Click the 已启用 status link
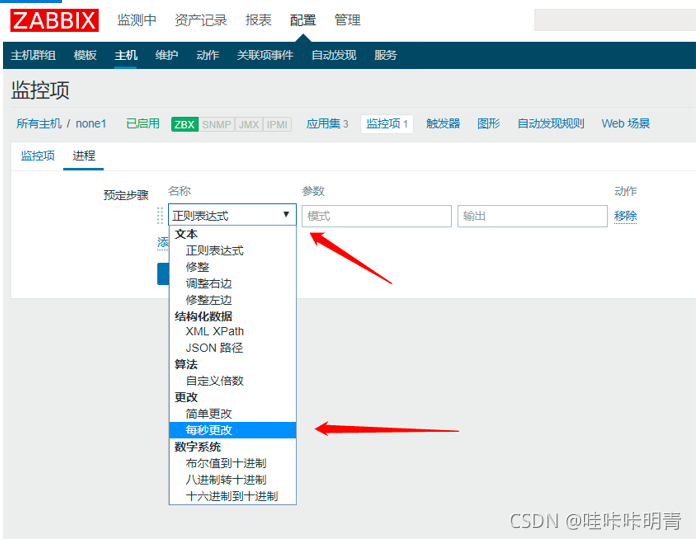Image resolution: width=696 pixels, height=539 pixels. click(x=143, y=123)
